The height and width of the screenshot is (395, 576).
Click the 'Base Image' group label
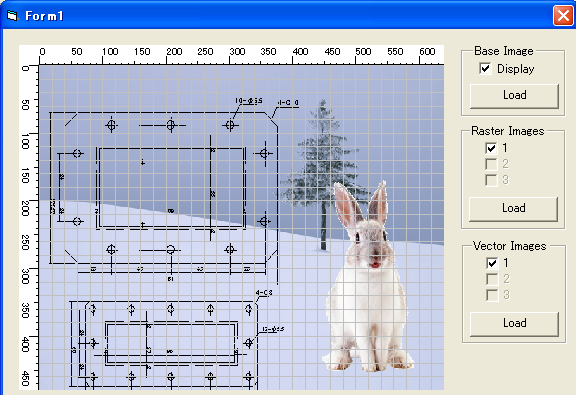[x=504, y=51]
